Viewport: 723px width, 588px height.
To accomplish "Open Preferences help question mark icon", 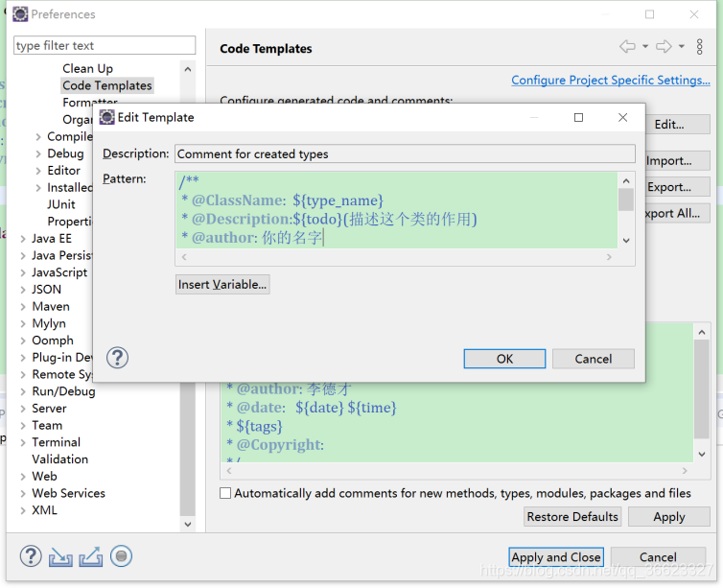I will point(31,556).
